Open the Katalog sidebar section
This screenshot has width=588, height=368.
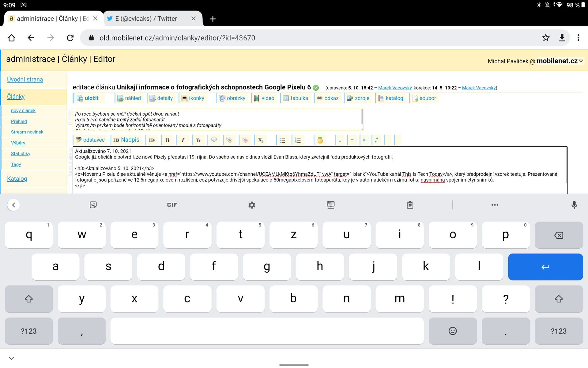click(17, 178)
